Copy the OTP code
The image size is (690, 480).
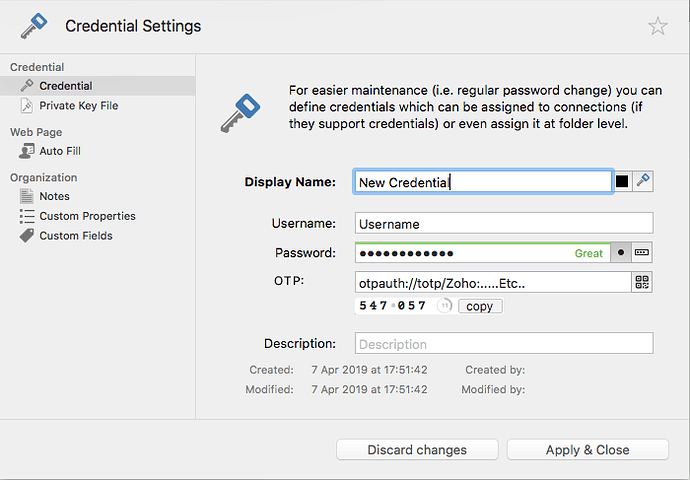(480, 306)
